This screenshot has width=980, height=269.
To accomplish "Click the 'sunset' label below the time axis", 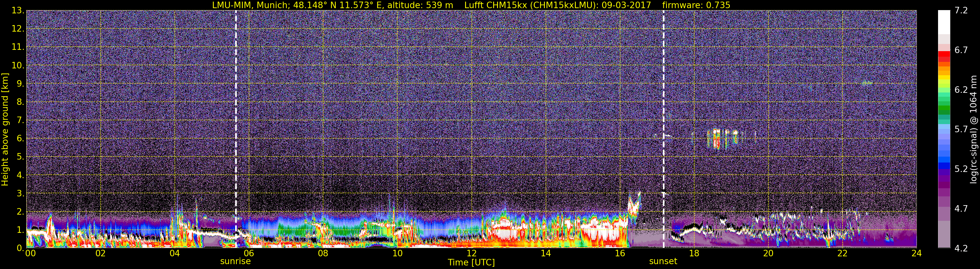I will pos(663,262).
